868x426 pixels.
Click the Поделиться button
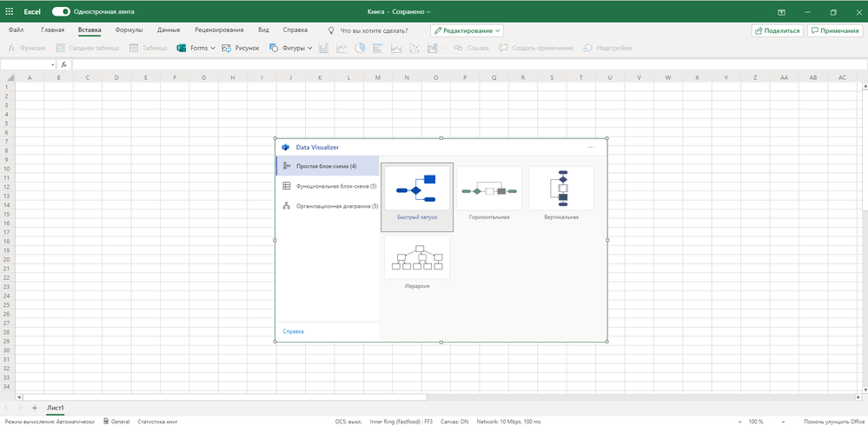tap(778, 30)
